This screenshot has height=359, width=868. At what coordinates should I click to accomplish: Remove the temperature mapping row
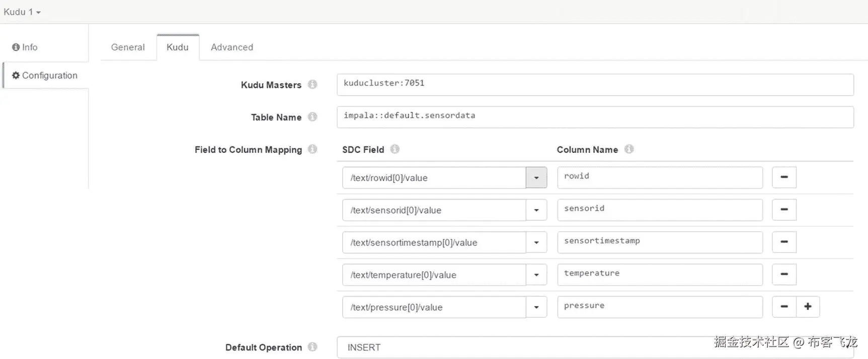784,275
